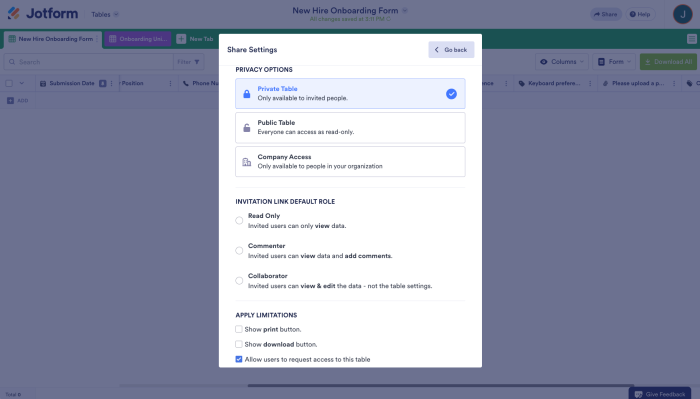The image size is (700, 399).
Task: Add a New Tab
Action: 195,39
